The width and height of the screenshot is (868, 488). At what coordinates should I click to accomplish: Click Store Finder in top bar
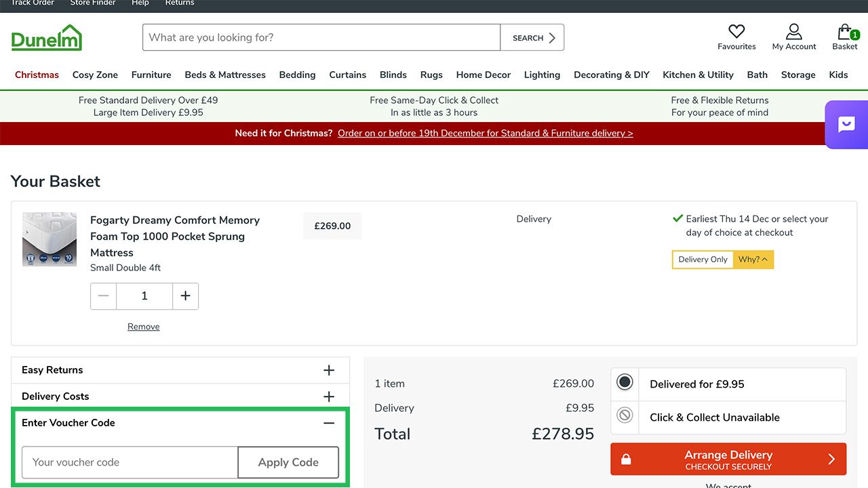click(x=93, y=3)
